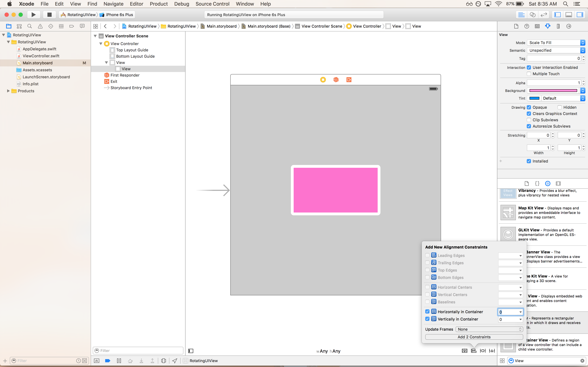588x367 pixels.
Task: Select ViewController.swift in project navigator
Action: [x=41, y=56]
